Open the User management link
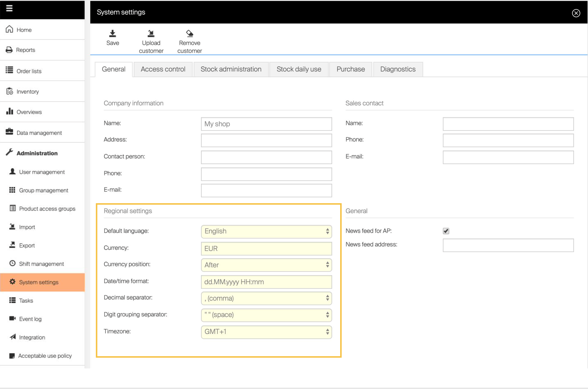Viewport: 588px width, 390px height. tap(42, 172)
